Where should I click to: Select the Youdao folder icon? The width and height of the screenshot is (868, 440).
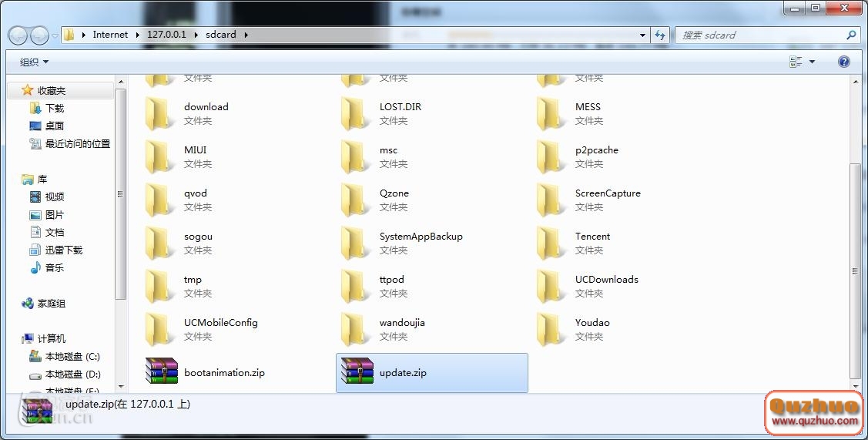[x=550, y=330]
